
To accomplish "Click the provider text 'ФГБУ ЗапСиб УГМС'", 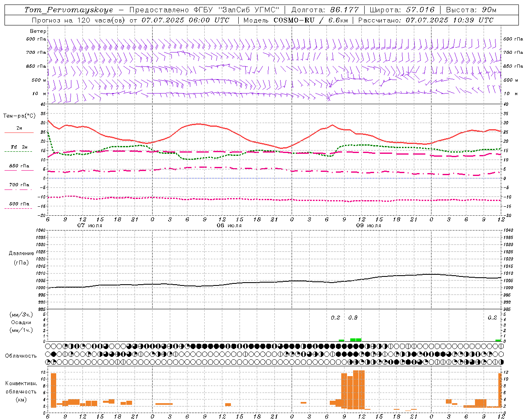I will (236, 10).
